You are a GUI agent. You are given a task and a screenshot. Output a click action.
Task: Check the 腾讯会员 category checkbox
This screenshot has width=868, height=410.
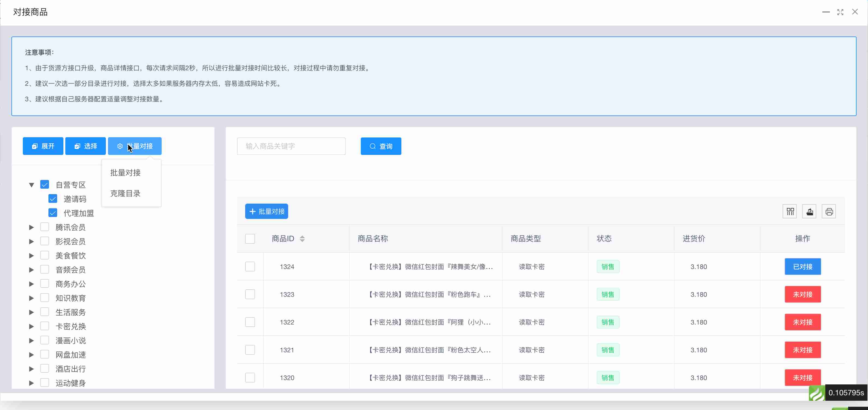45,227
